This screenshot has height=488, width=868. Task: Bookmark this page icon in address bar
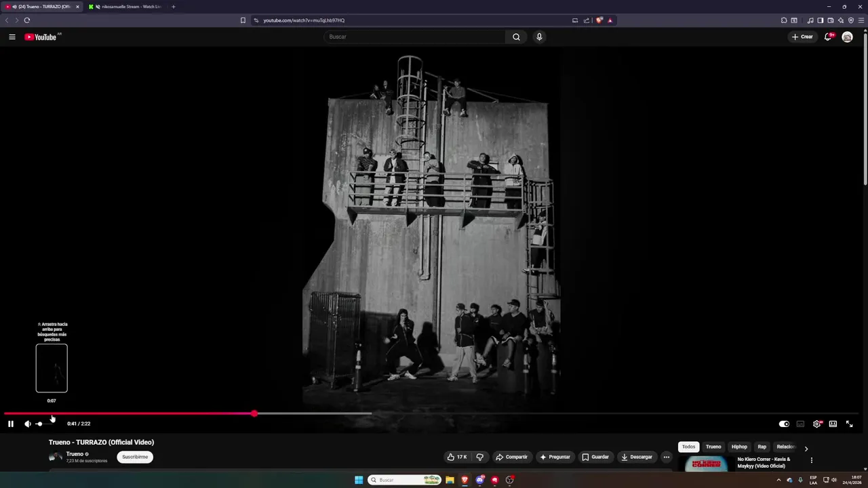pos(243,20)
